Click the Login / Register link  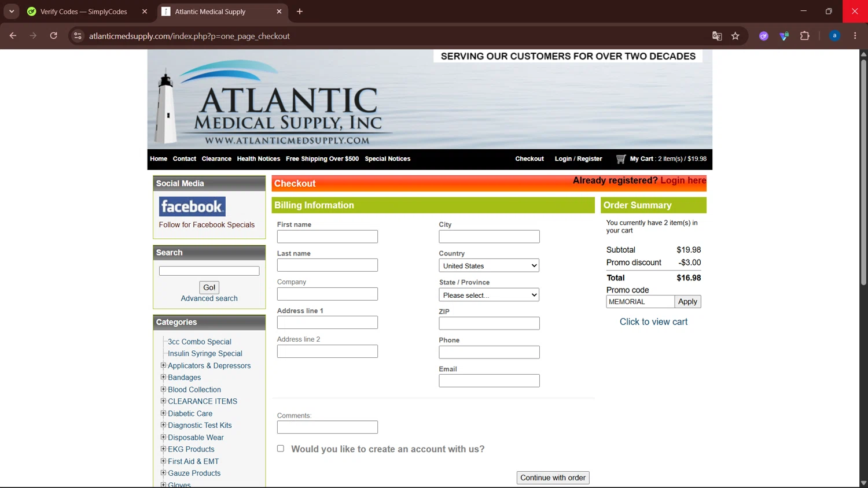(579, 159)
